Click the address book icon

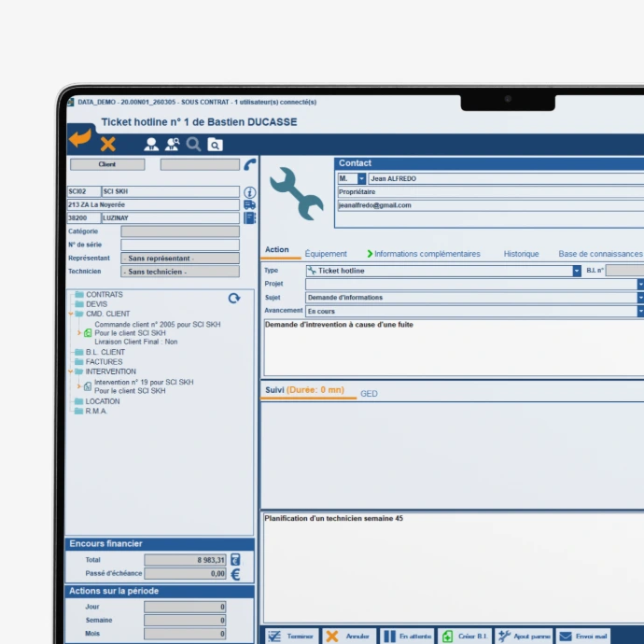tap(250, 217)
